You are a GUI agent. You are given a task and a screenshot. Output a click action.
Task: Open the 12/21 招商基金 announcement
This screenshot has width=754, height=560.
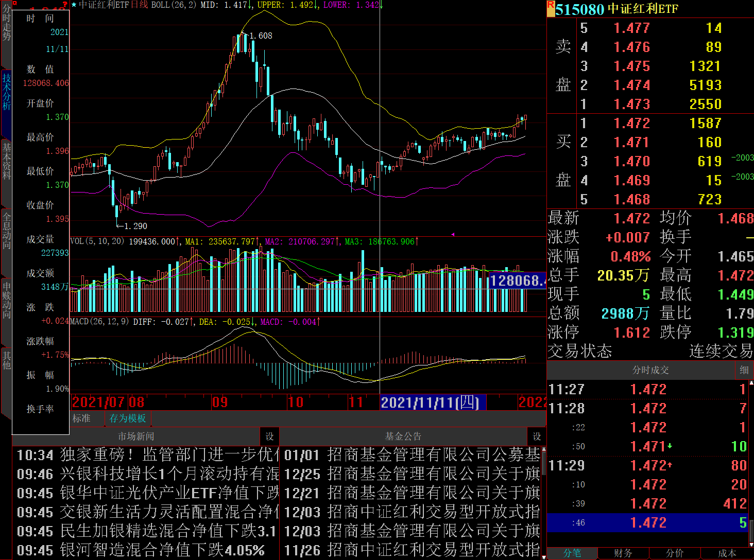pos(411,493)
